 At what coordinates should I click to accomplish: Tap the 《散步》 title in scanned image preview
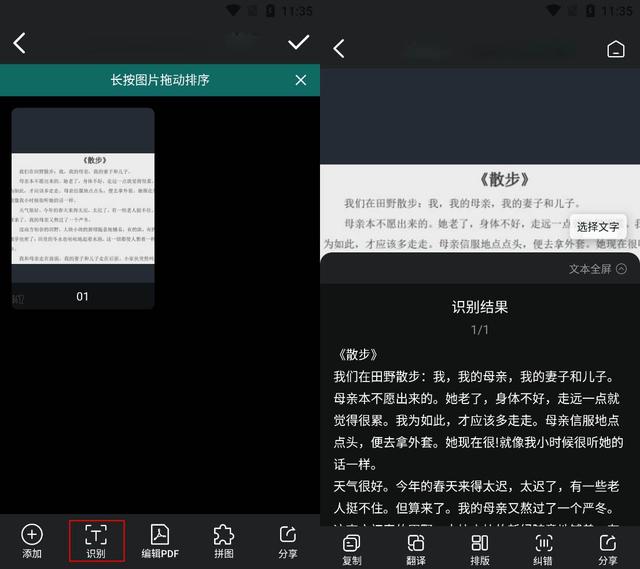(504, 179)
